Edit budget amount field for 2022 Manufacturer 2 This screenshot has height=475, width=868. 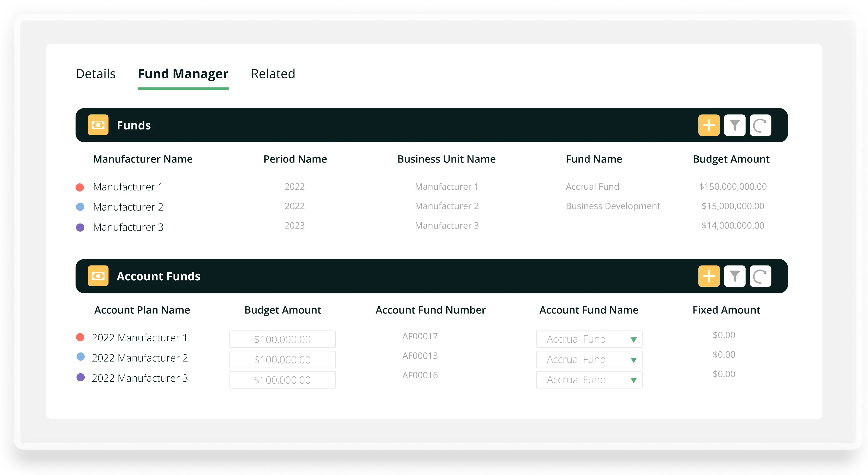tap(282, 360)
